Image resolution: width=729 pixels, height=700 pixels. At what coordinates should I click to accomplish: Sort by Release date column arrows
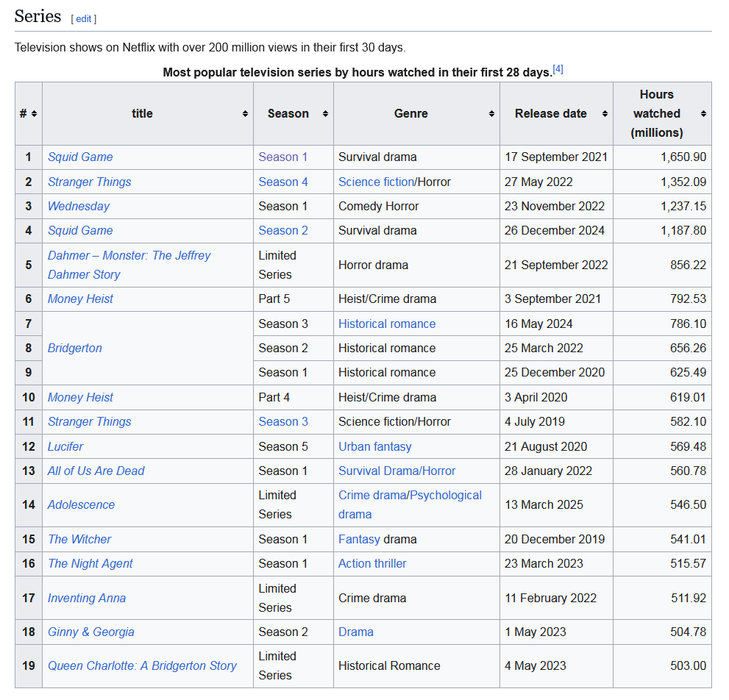[605, 114]
